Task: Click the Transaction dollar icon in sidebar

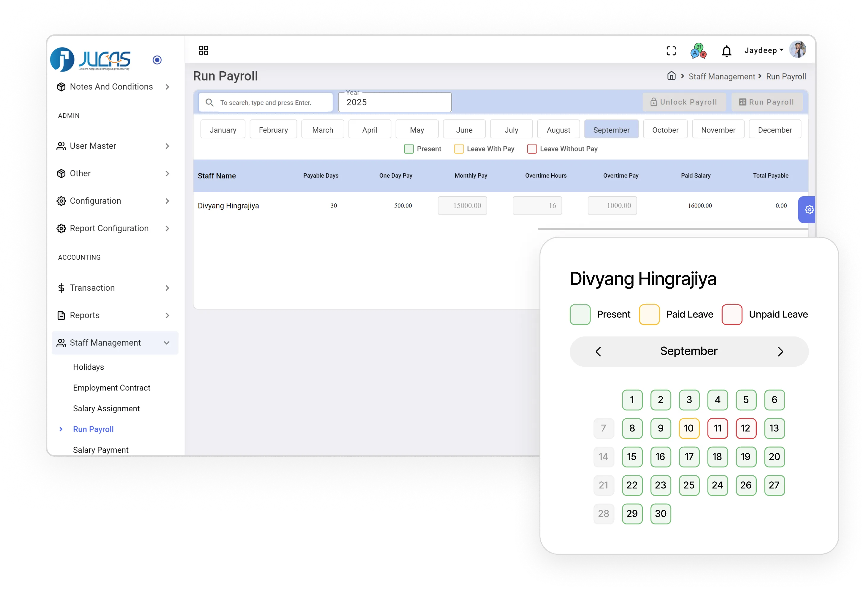Action: click(62, 288)
